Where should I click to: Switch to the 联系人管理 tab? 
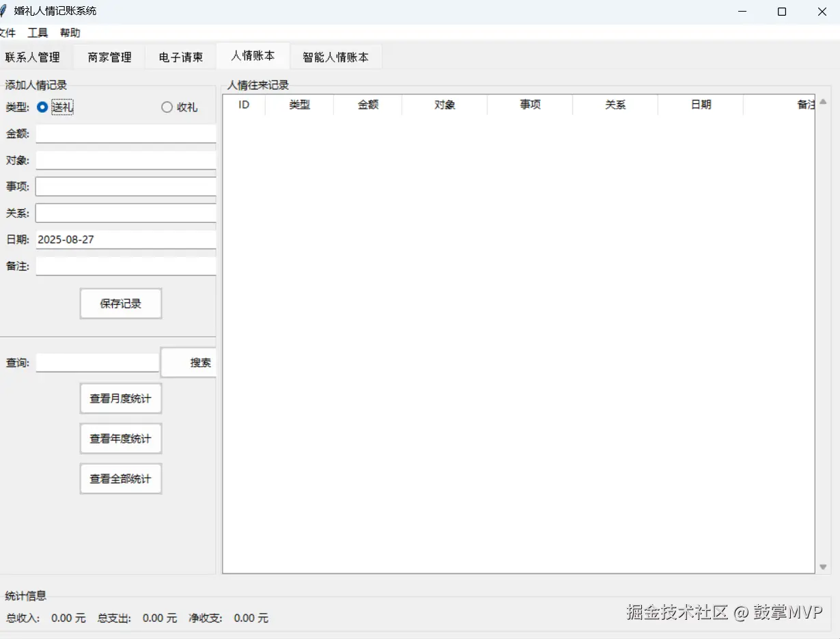pos(33,57)
